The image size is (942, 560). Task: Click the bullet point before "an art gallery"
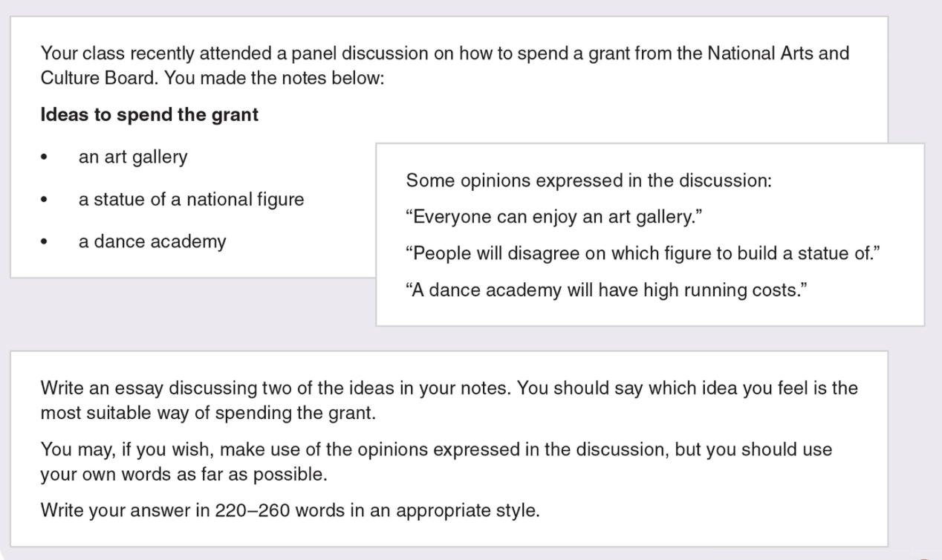[45, 159]
